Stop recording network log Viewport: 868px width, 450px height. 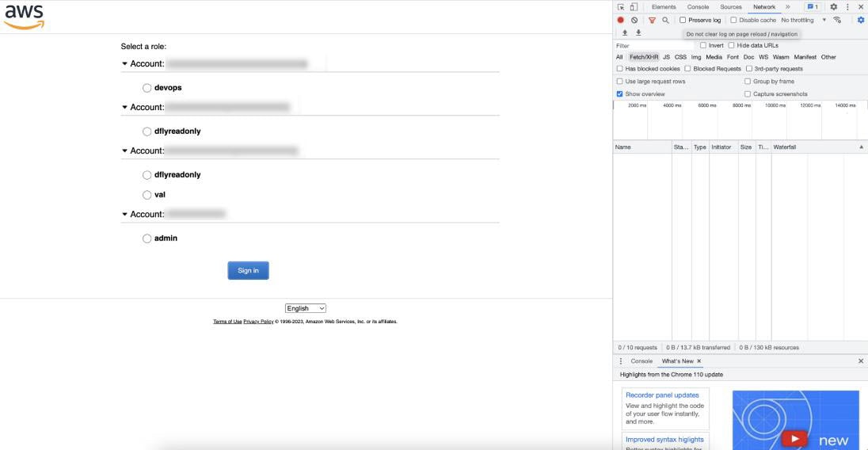(x=621, y=20)
